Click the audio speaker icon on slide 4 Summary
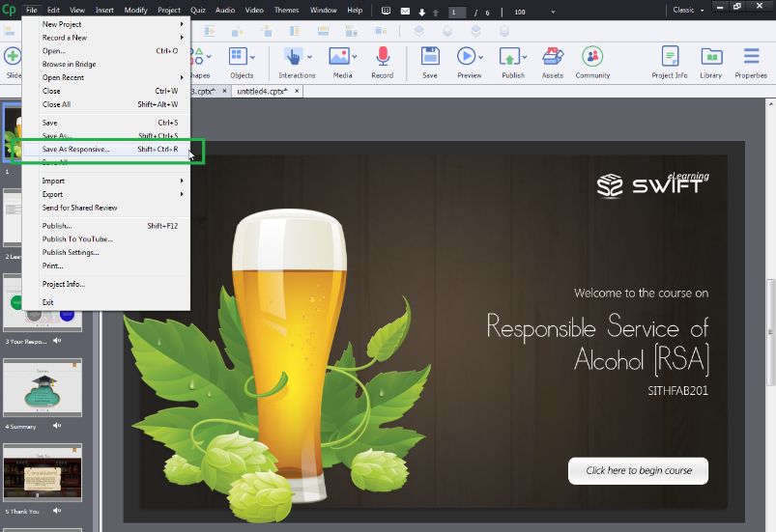 (57, 426)
